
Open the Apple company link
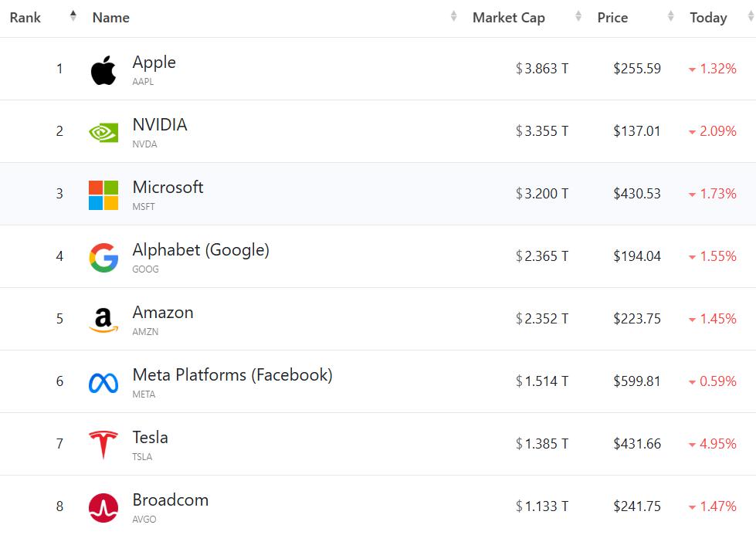coord(154,63)
